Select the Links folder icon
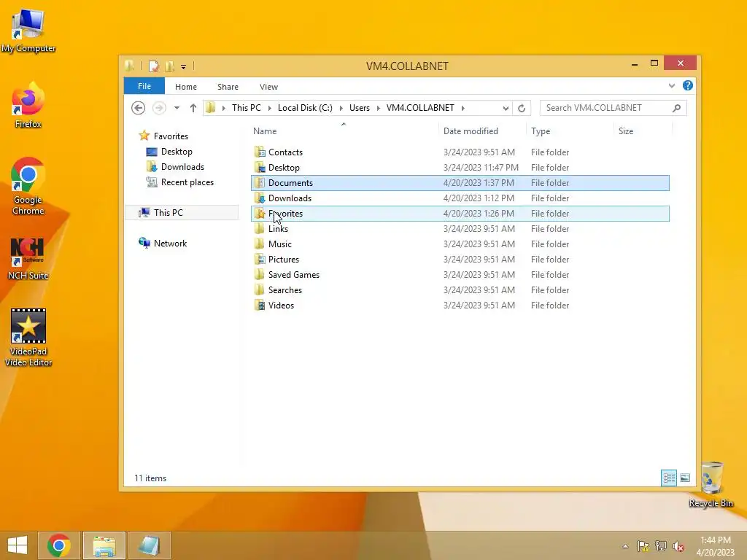Screen dimensions: 747x560 click(260, 228)
